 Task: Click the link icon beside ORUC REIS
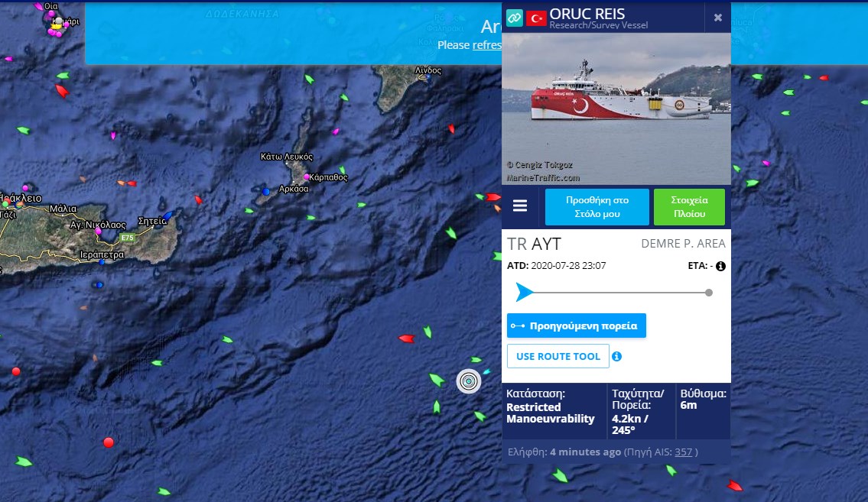click(514, 18)
